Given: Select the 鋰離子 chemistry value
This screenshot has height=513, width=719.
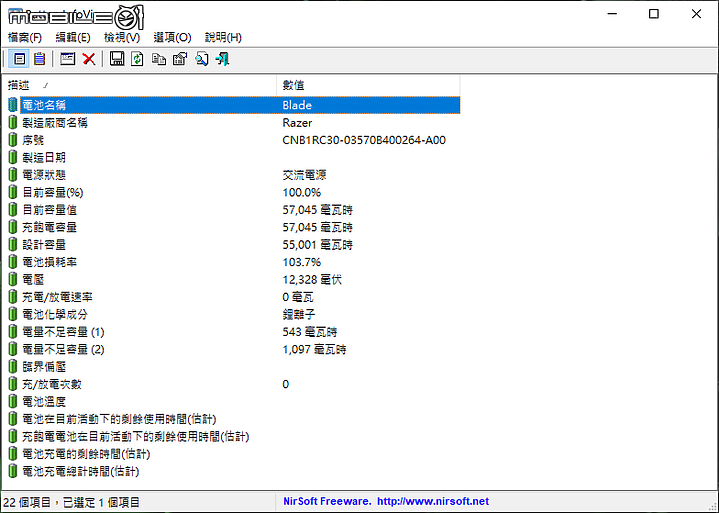Looking at the screenshot, I should coord(299,314).
